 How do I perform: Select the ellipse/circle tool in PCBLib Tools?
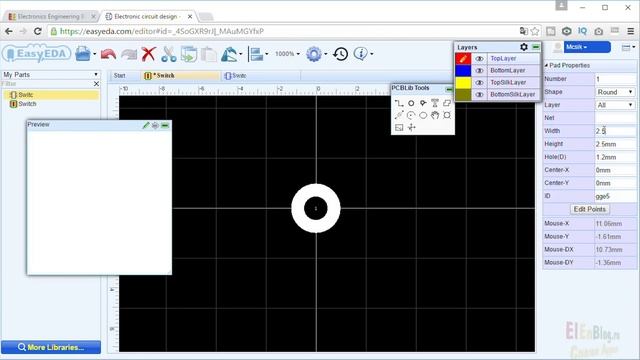click(x=423, y=116)
